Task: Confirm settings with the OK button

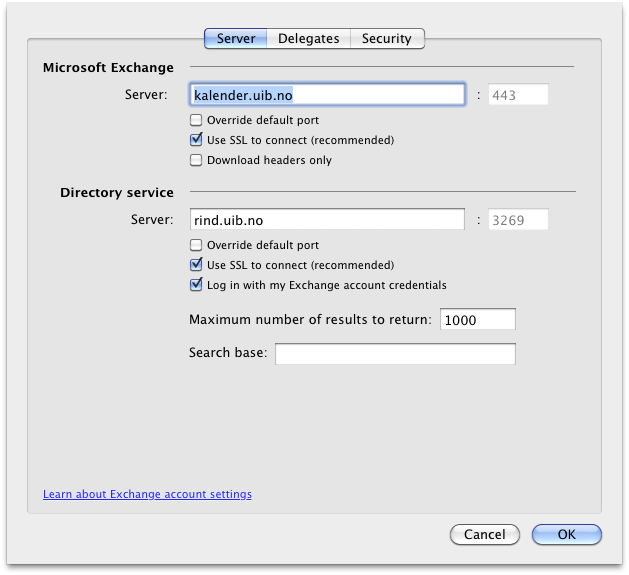Action: (566, 535)
